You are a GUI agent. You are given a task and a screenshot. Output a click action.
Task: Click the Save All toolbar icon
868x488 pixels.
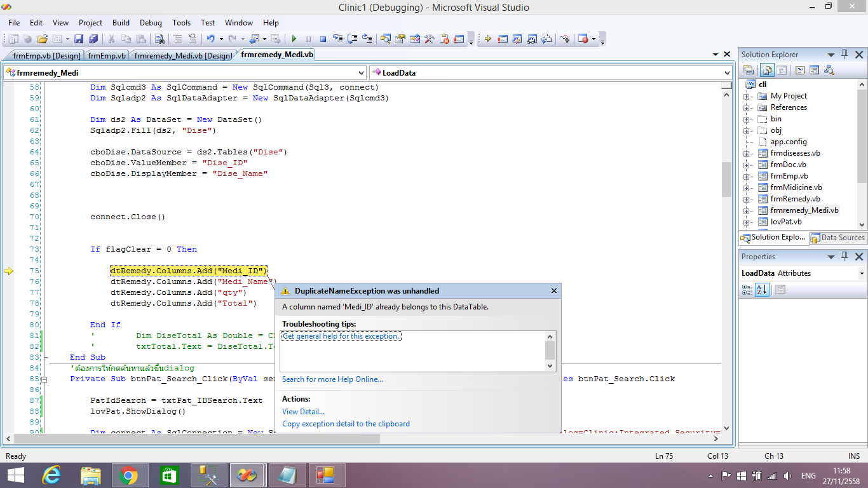point(93,39)
